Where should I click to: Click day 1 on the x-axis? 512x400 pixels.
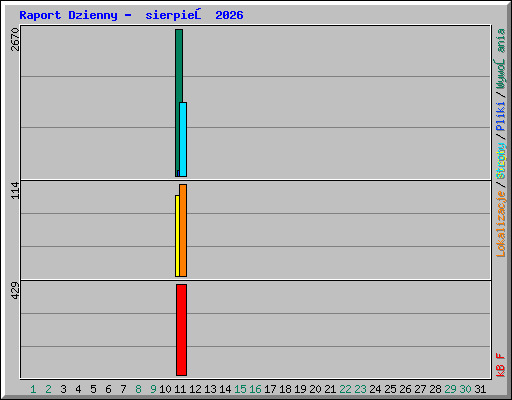33,389
